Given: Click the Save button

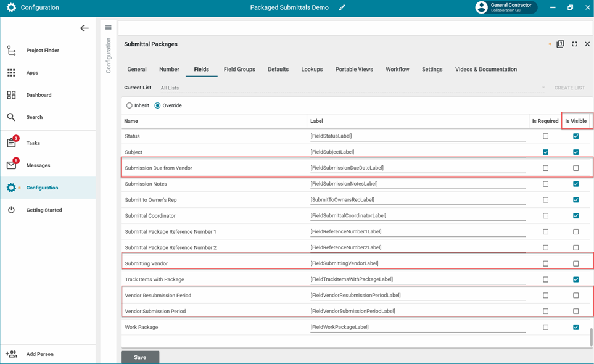Looking at the screenshot, I should [140, 357].
